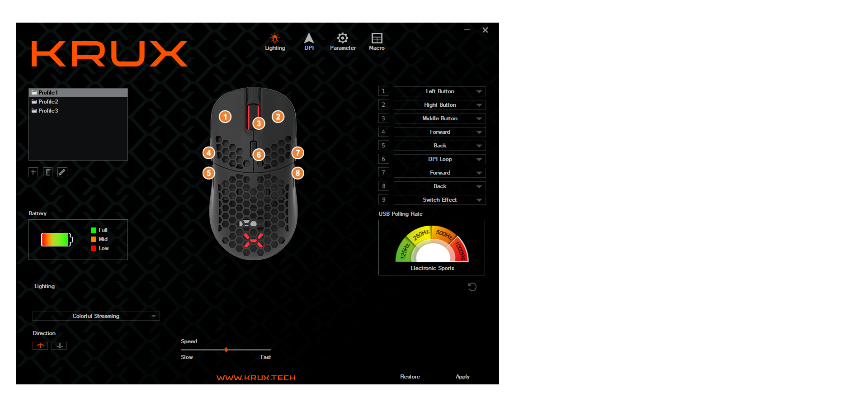The image size is (868, 407).
Task: Click side button marker 4
Action: [208, 153]
